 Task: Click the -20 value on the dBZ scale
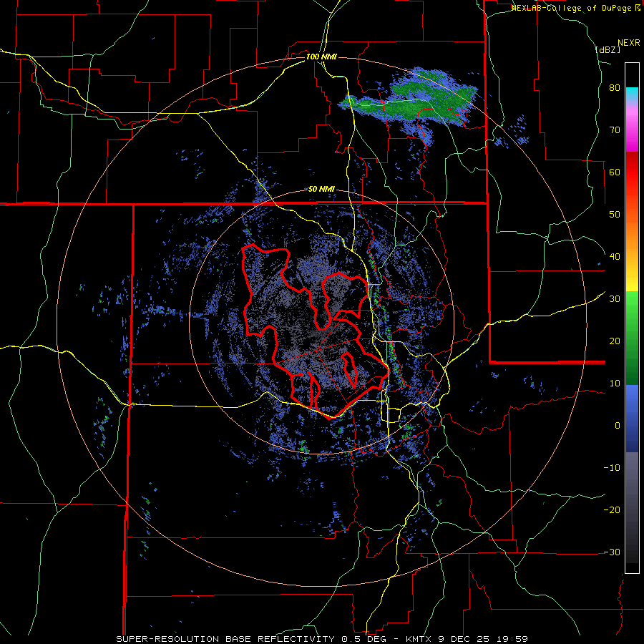(612, 510)
